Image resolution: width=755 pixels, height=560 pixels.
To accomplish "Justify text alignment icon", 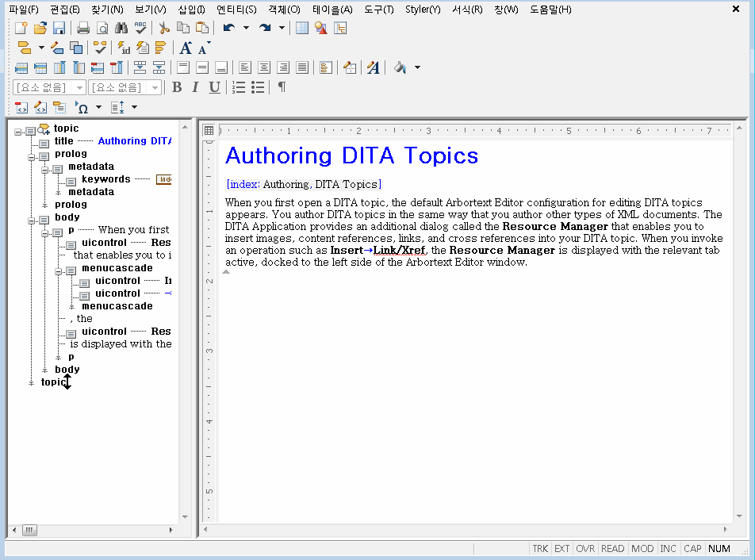I will tap(302, 67).
